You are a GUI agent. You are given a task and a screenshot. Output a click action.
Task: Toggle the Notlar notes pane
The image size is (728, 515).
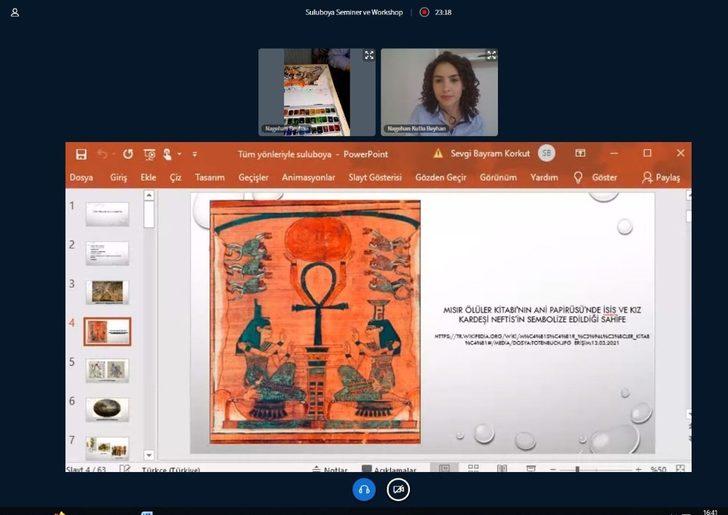coord(329,469)
